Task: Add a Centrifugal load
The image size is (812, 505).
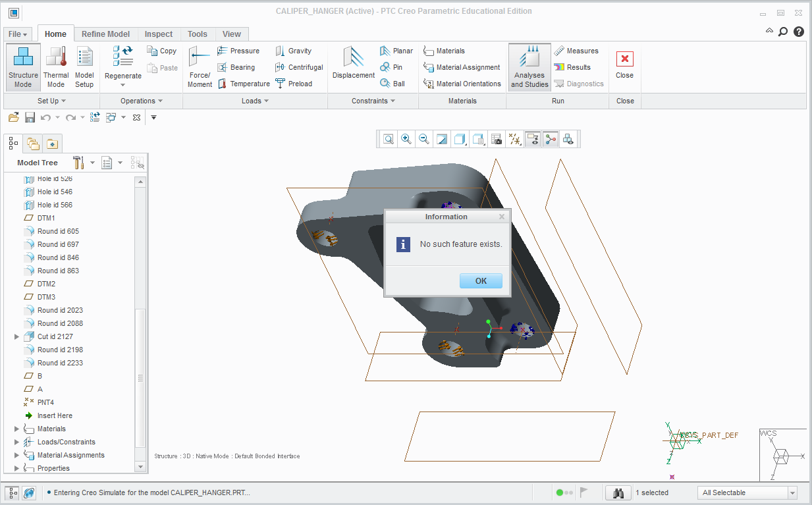Action: pyautogui.click(x=299, y=67)
